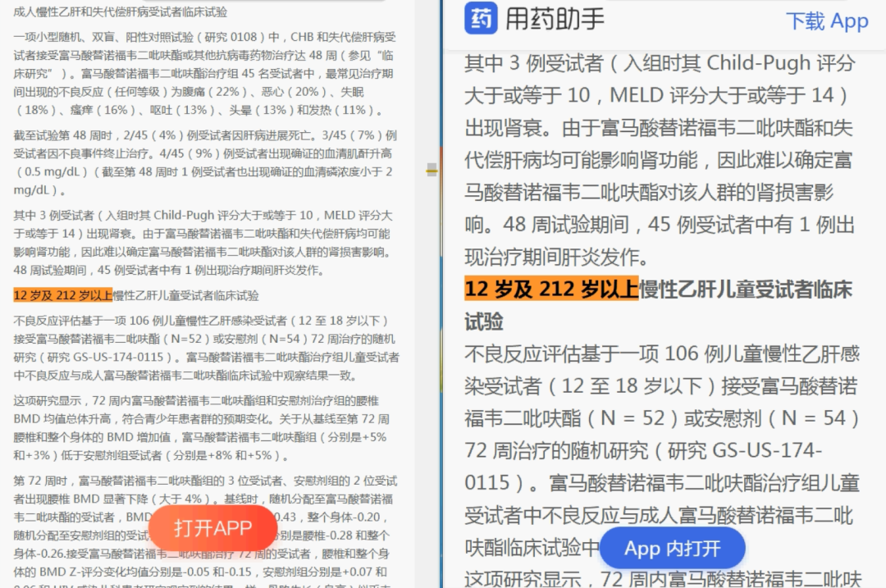Click the 用药助手 blue logo icon
This screenshot has height=588, width=886.
[481, 19]
